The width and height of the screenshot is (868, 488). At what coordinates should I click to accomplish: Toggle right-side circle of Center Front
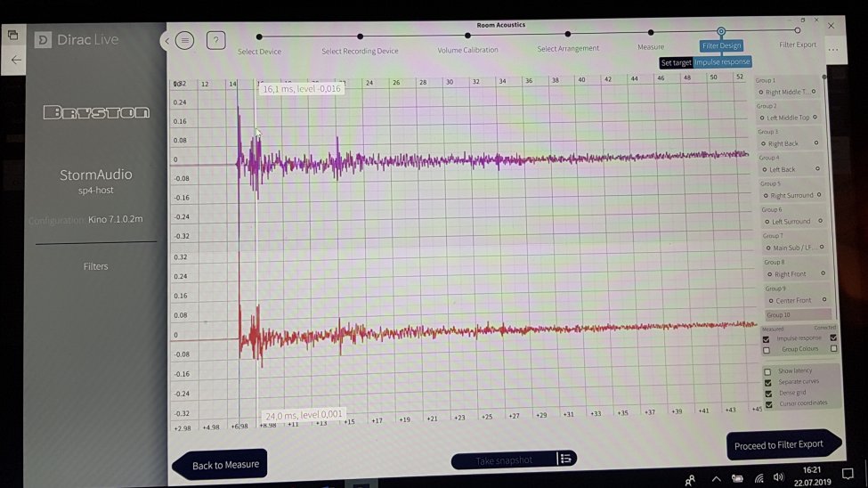(x=824, y=300)
